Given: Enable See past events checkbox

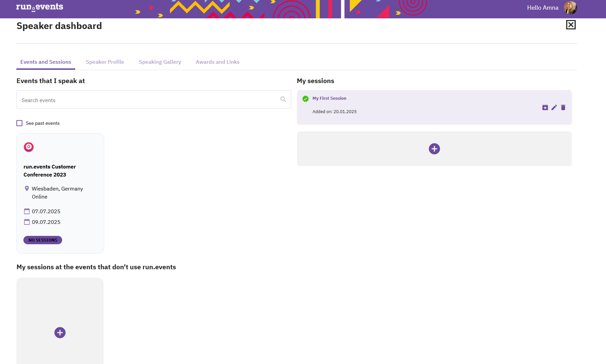Looking at the screenshot, I should tap(19, 123).
